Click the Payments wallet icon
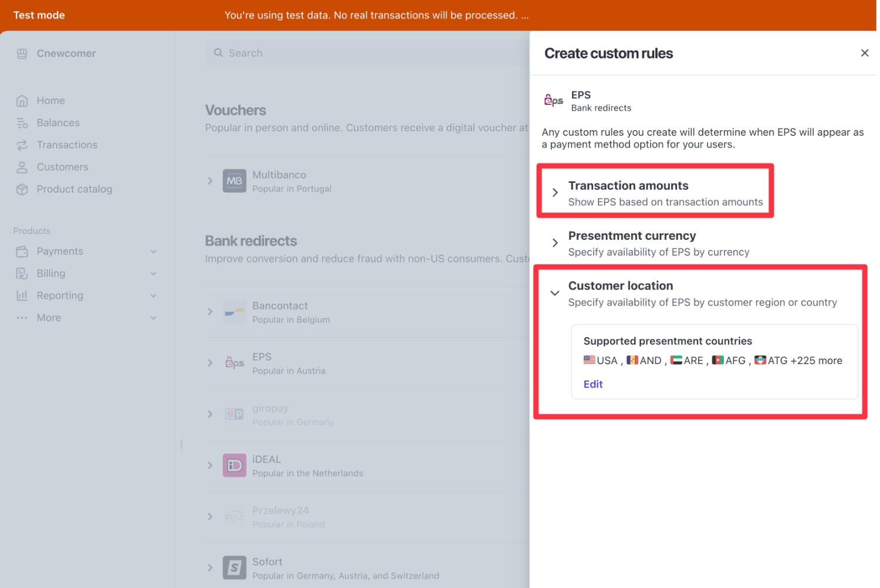This screenshot has width=880, height=588. (22, 251)
